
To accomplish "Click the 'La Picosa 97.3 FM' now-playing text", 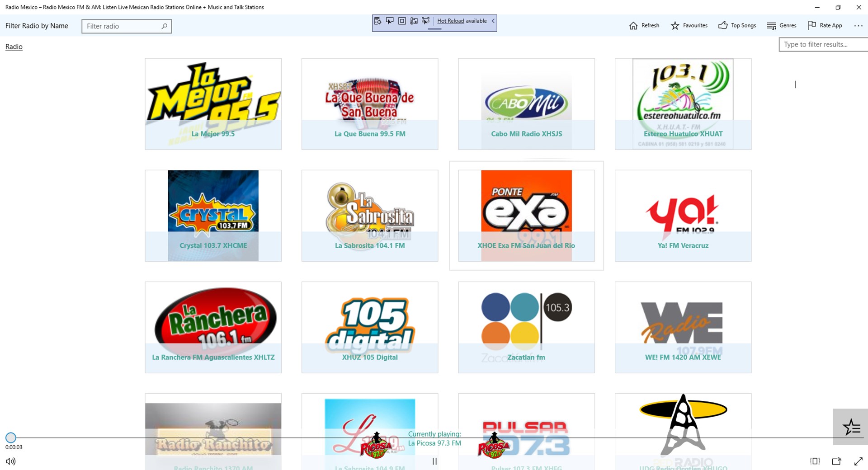I will click(434, 443).
